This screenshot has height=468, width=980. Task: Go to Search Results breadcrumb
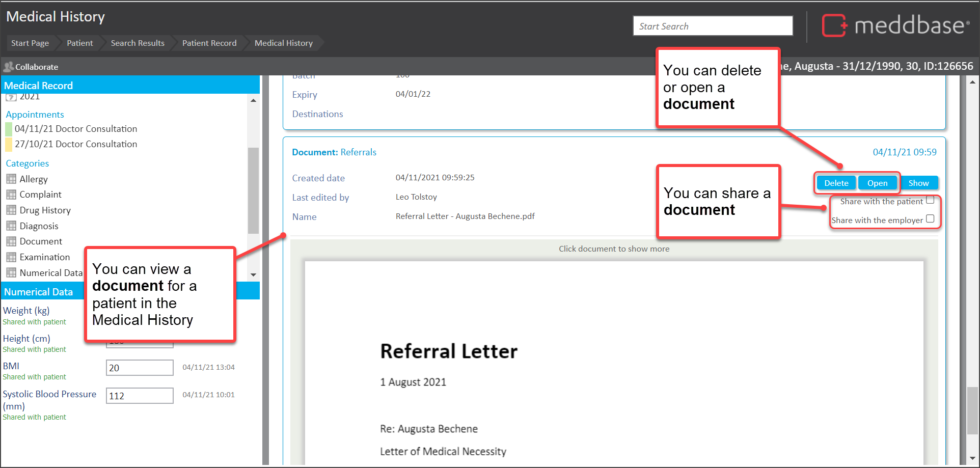pos(138,43)
